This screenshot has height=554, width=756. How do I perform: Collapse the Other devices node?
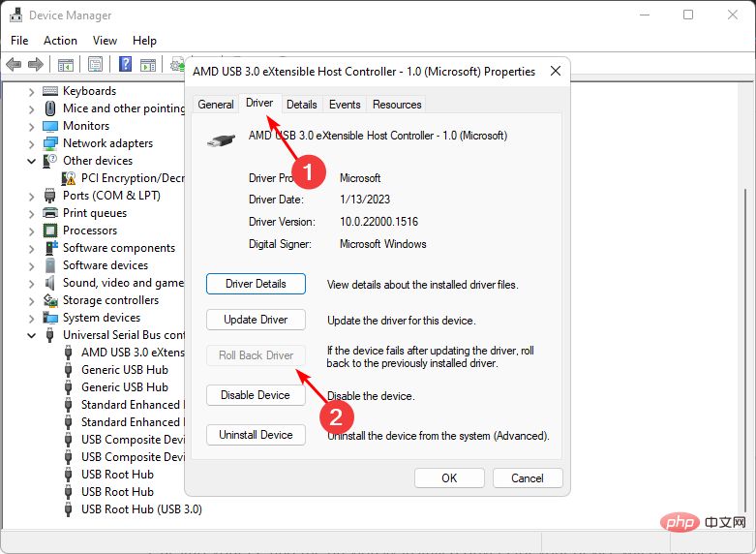click(32, 161)
